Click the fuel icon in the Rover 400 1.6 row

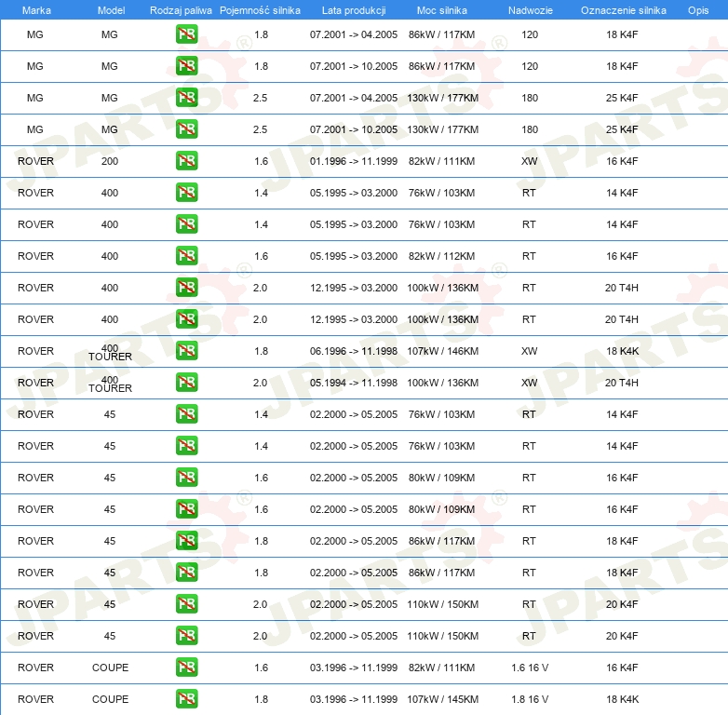186,256
